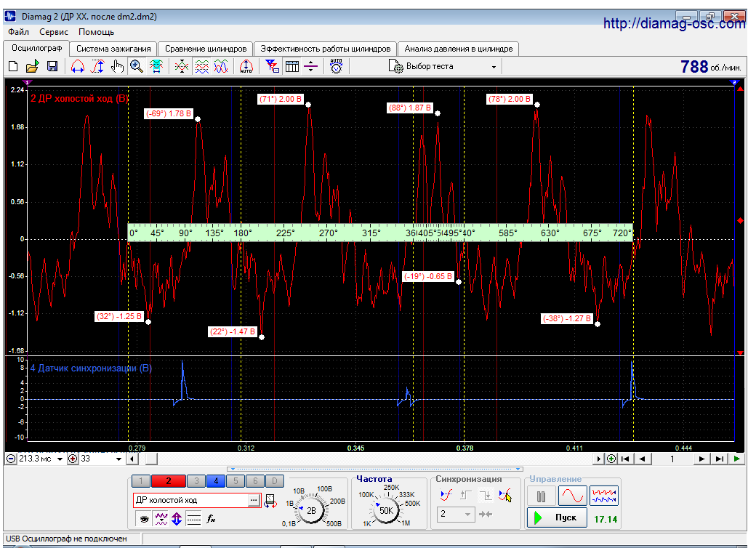Screen dimensions: 756x548
Task: Open the Сервис menu
Action: point(54,32)
